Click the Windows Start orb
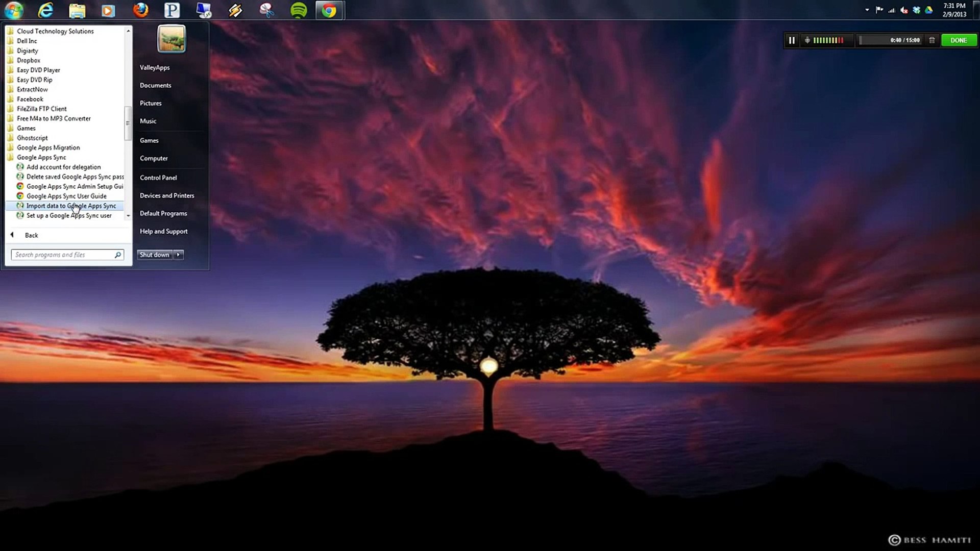The height and width of the screenshot is (551, 980). tap(14, 10)
